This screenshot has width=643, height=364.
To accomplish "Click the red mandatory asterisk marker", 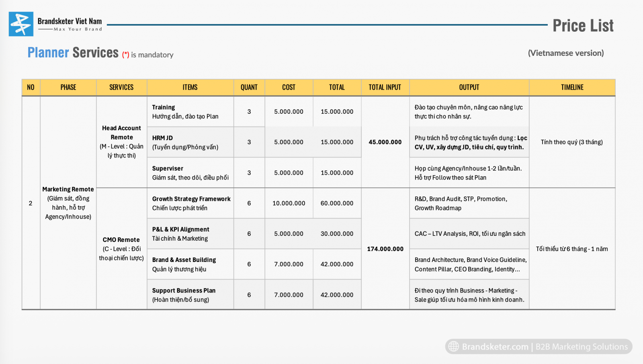I will tap(126, 55).
